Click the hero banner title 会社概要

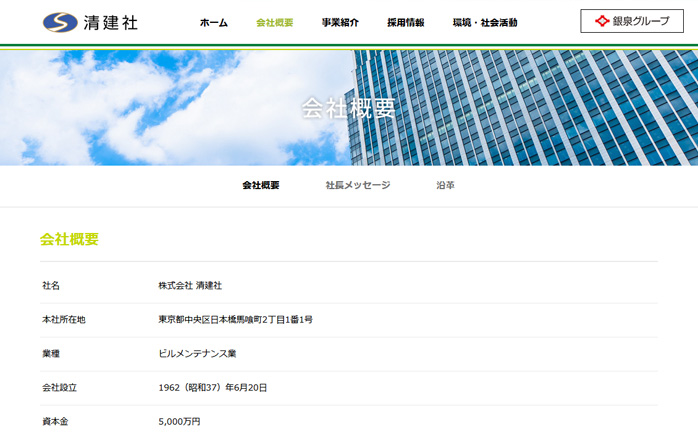tap(349, 108)
